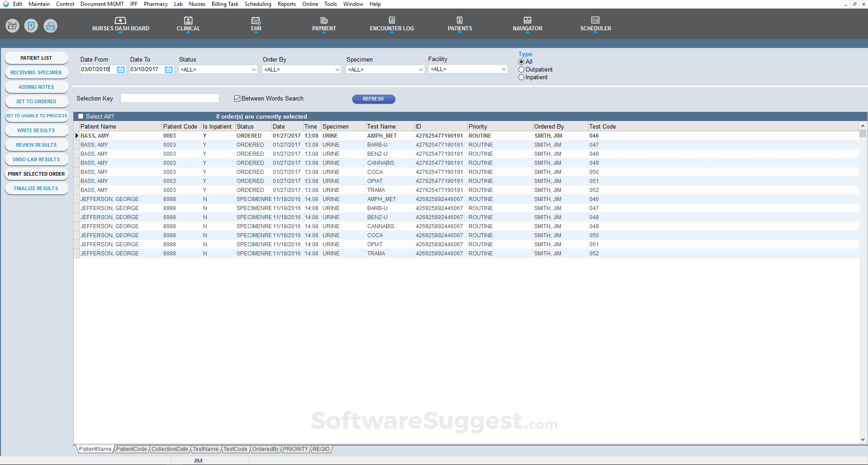
Task: Click inside the Selection Key field
Action: (170, 98)
